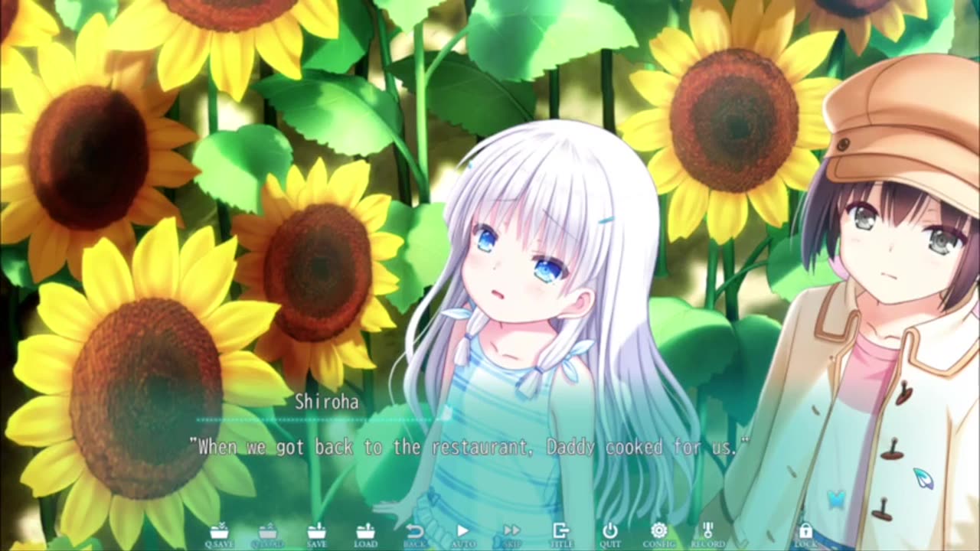This screenshot has height=551, width=980.
Task: Open the RECORD icon
Action: click(x=707, y=534)
